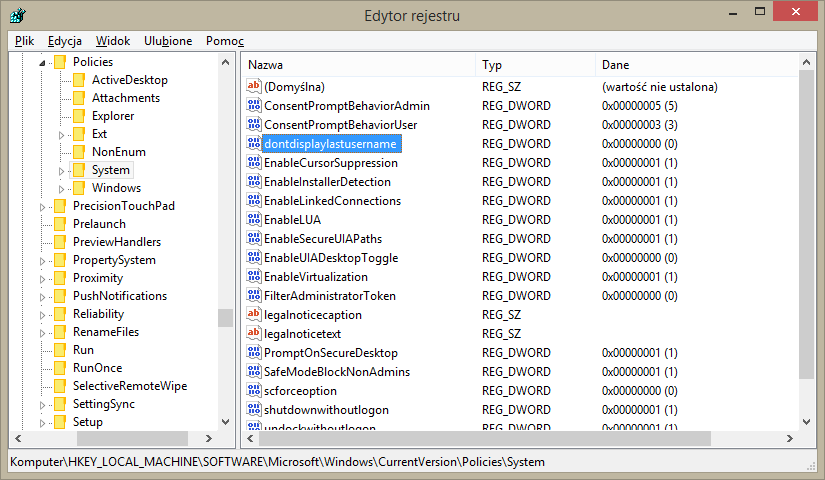Click the registry path in the status bar

(x=277, y=462)
